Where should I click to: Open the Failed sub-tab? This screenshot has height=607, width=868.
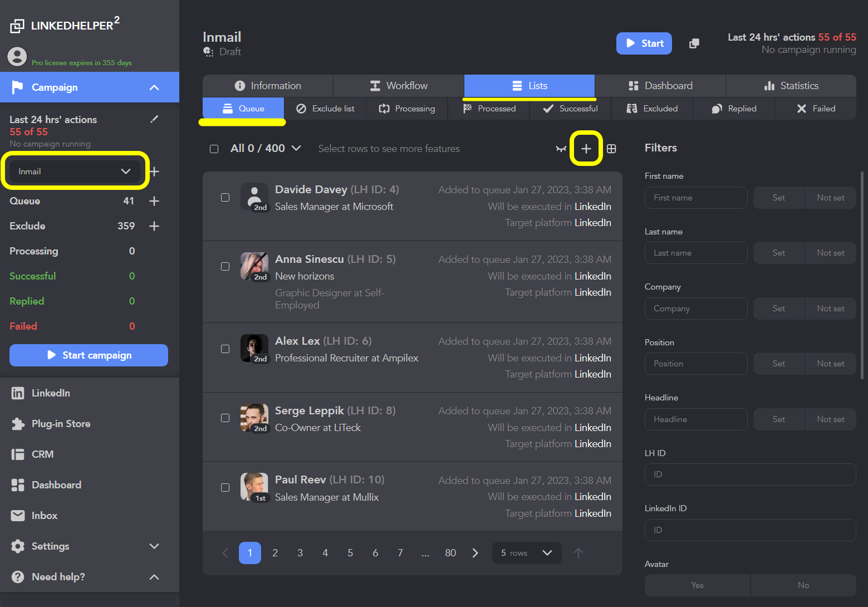pyautogui.click(x=816, y=109)
